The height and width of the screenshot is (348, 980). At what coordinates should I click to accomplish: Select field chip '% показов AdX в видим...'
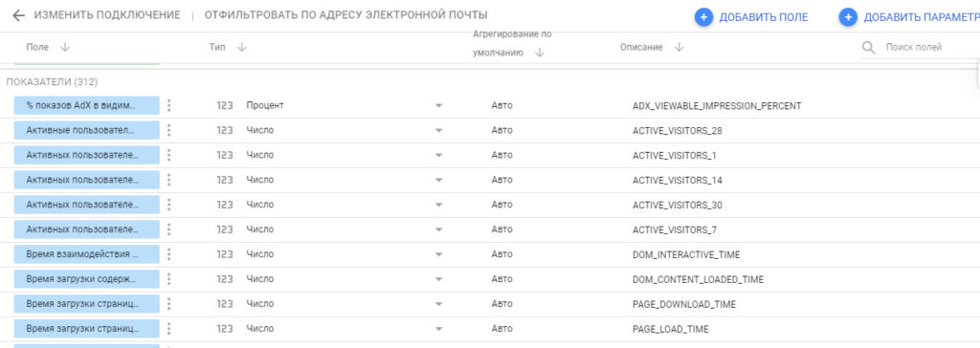pyautogui.click(x=87, y=105)
